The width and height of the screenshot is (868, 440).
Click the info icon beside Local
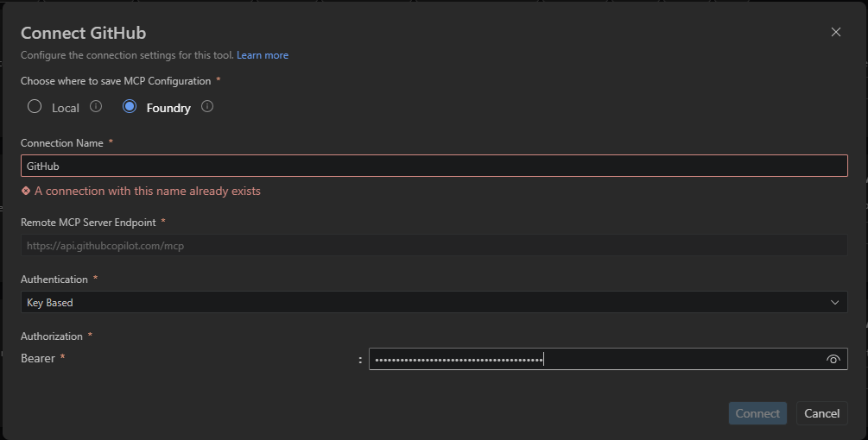96,107
